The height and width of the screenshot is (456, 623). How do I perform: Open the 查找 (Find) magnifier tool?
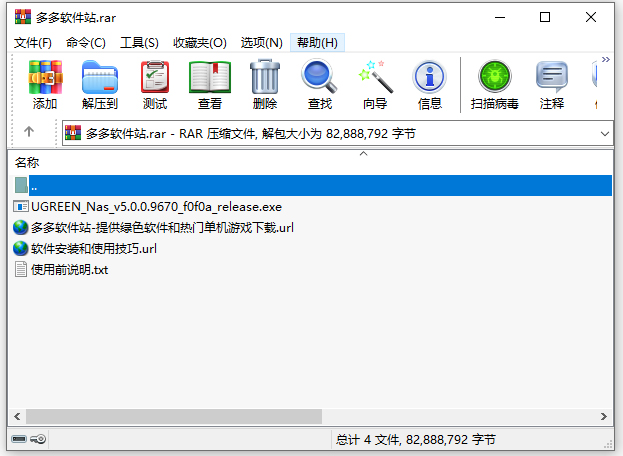pyautogui.click(x=319, y=76)
